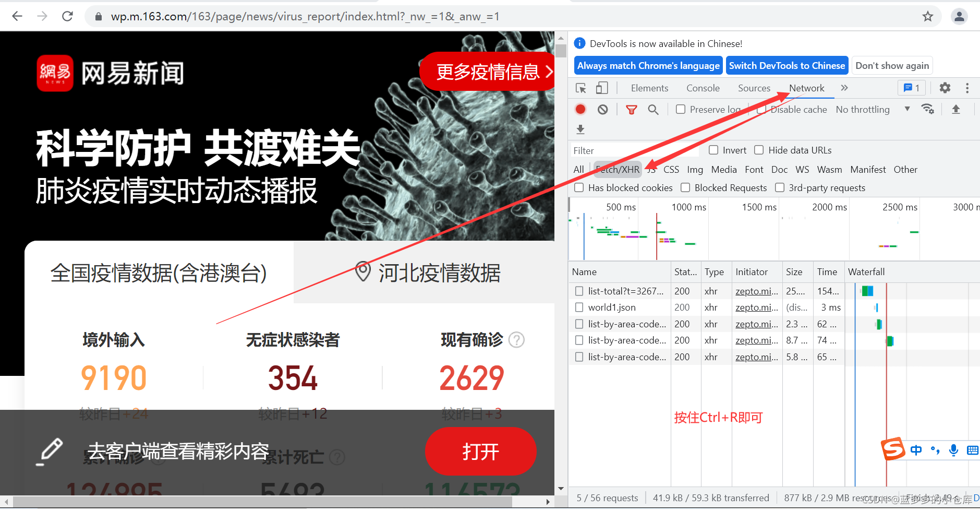Click the red 打开 button
Screen dimensions: 980x509
480,451
